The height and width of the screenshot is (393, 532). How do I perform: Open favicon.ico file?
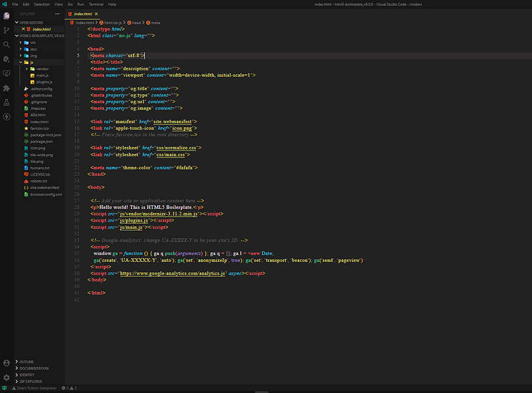coord(39,128)
